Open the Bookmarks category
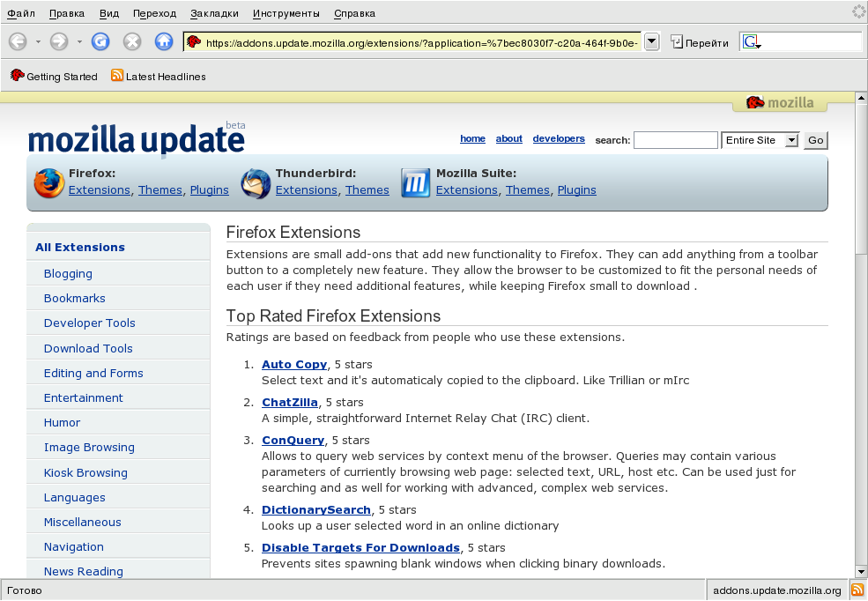The image size is (868, 601). (x=74, y=298)
